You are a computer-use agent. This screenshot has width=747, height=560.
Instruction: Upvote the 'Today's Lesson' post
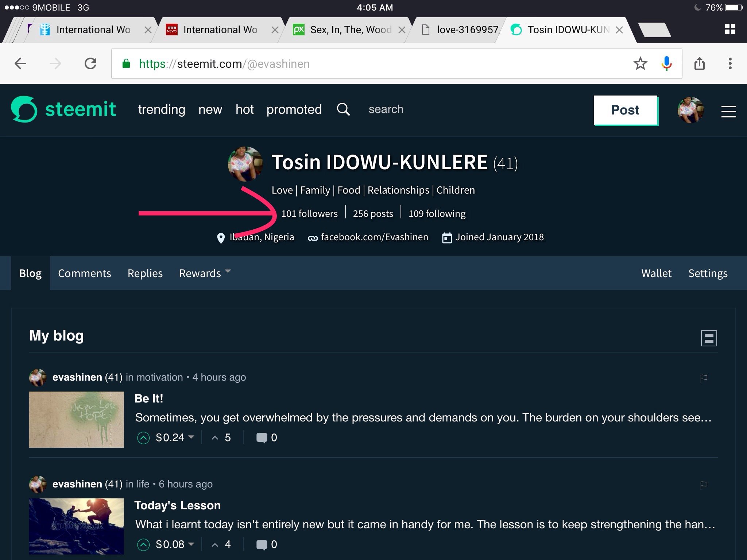(x=143, y=545)
